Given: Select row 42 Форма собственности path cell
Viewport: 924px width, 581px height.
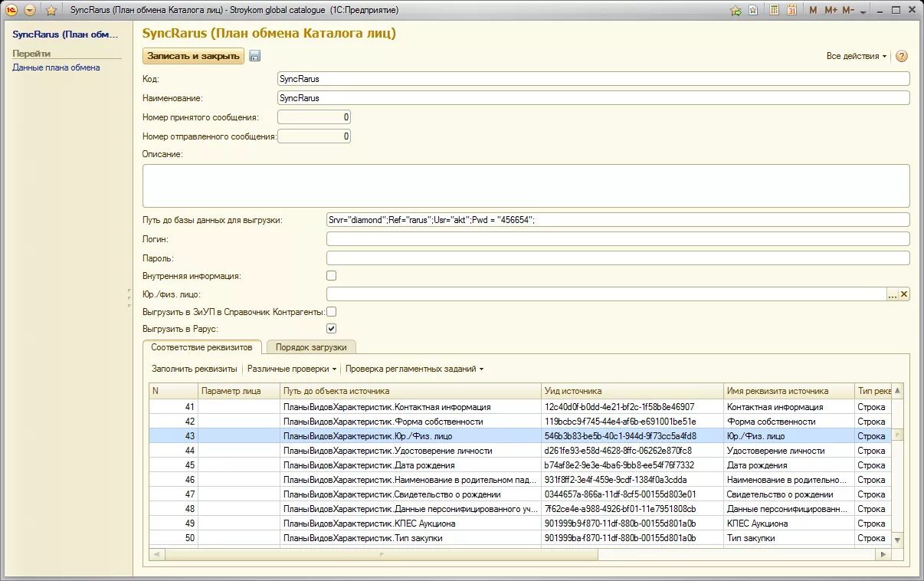Looking at the screenshot, I should [411, 422].
